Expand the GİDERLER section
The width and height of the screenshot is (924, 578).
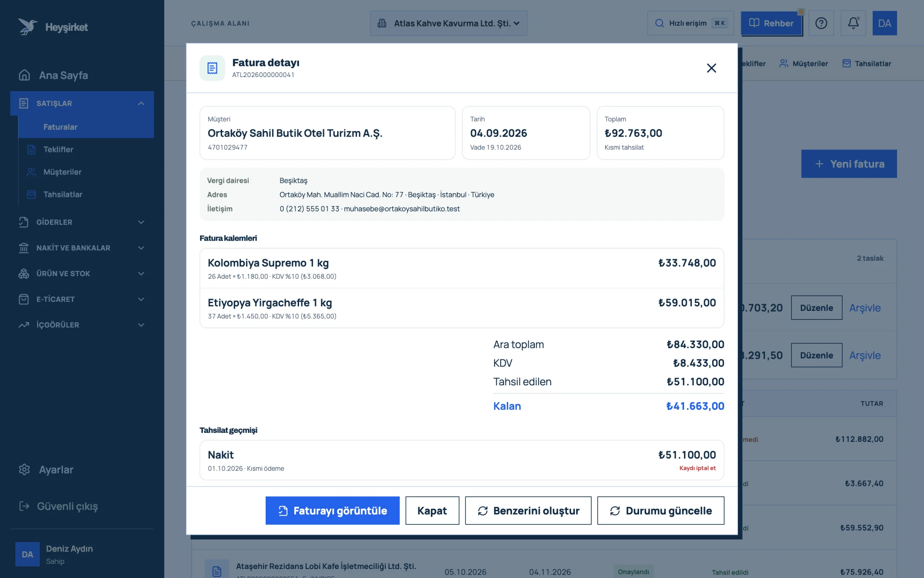tap(82, 222)
